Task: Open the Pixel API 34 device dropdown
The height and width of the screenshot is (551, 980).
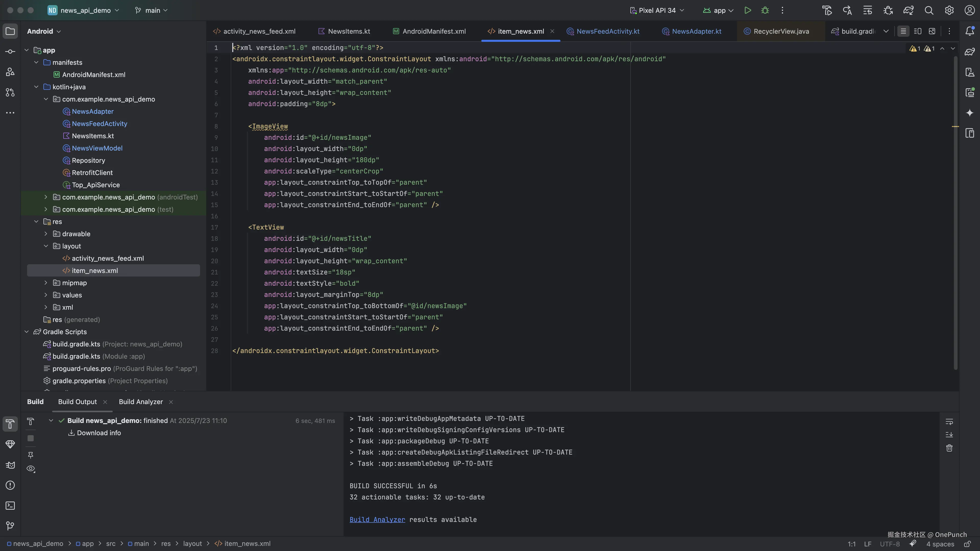Action: pos(657,10)
